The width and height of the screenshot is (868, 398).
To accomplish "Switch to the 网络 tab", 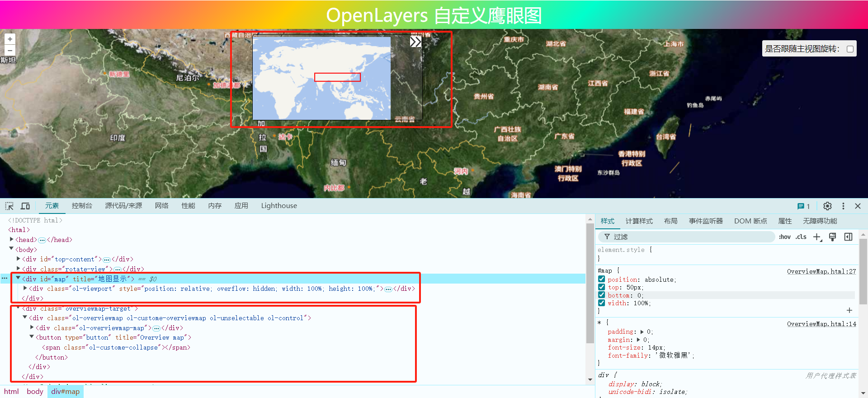I will tap(161, 206).
